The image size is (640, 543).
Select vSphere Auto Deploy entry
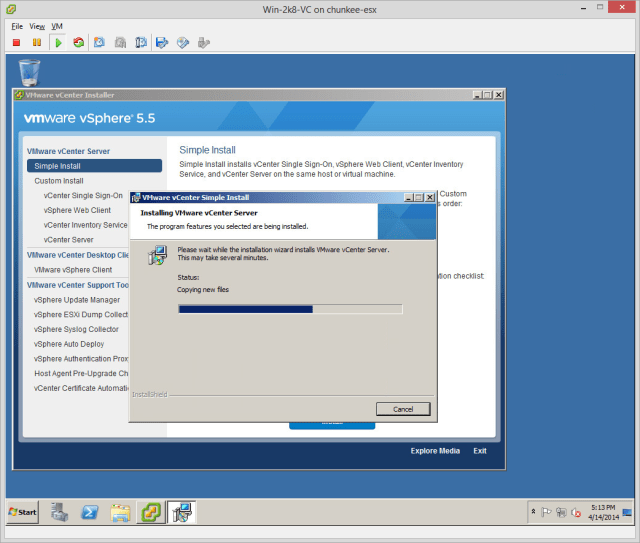tap(69, 344)
